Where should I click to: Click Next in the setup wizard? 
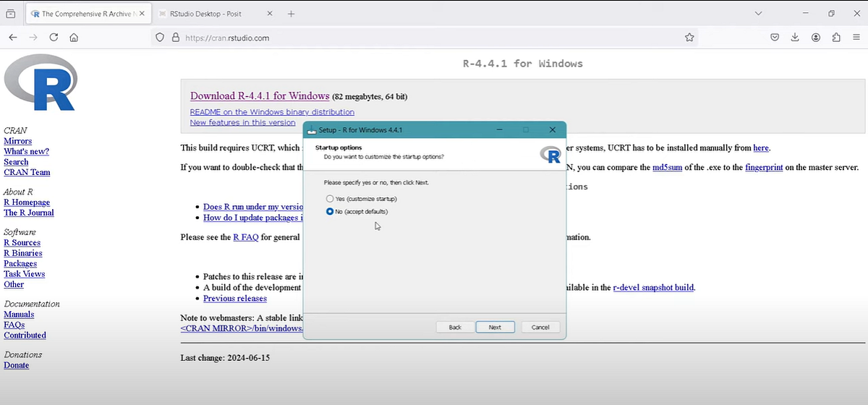[x=495, y=327]
